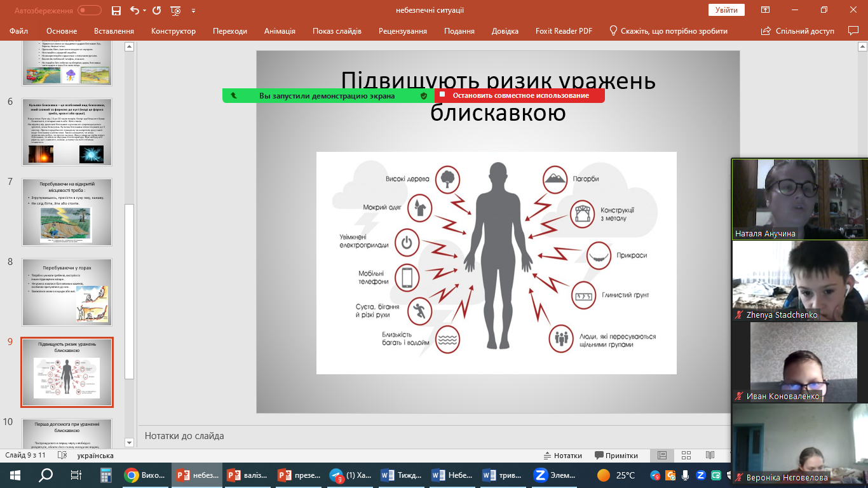
Task: Click the українська language indicator
Action: tap(95, 456)
